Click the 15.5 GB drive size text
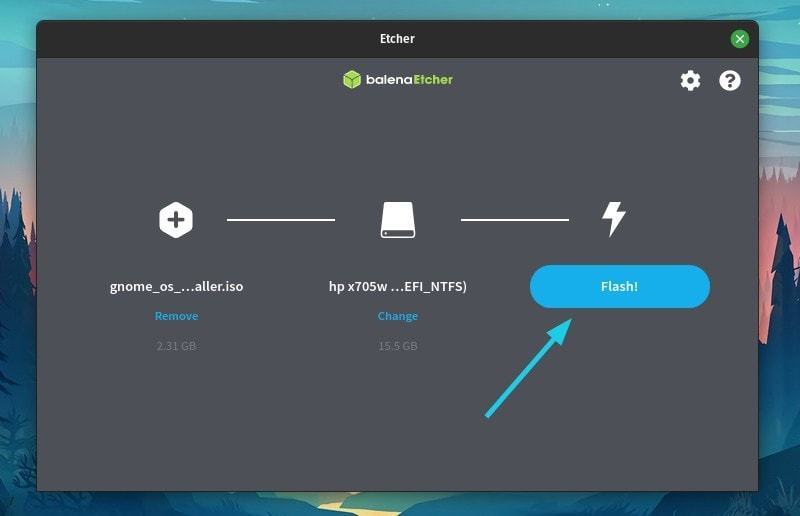This screenshot has width=800, height=516. [398, 346]
